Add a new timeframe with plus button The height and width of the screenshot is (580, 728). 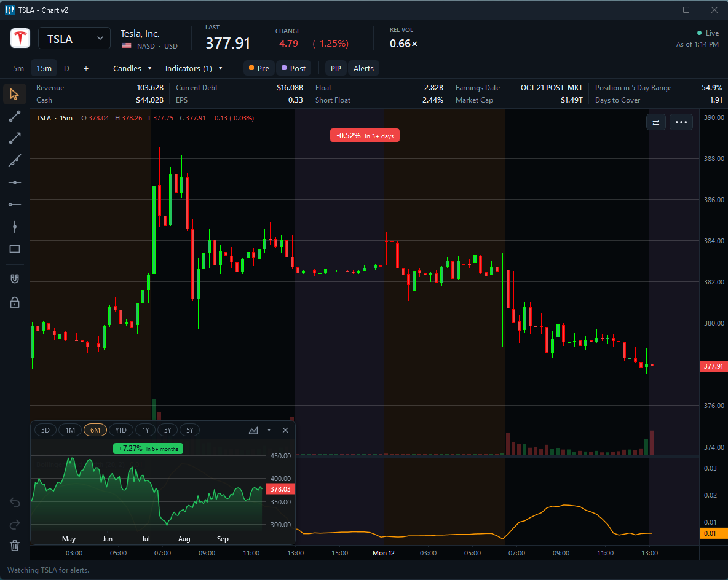click(86, 68)
